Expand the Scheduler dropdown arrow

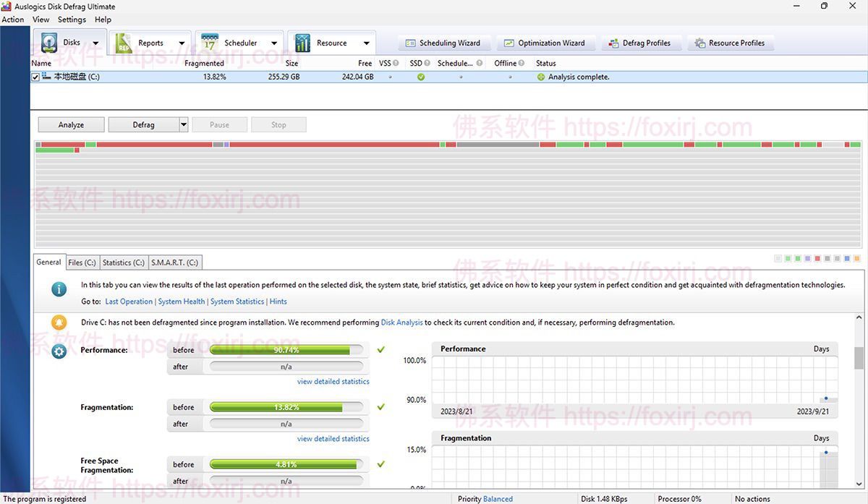tap(274, 42)
